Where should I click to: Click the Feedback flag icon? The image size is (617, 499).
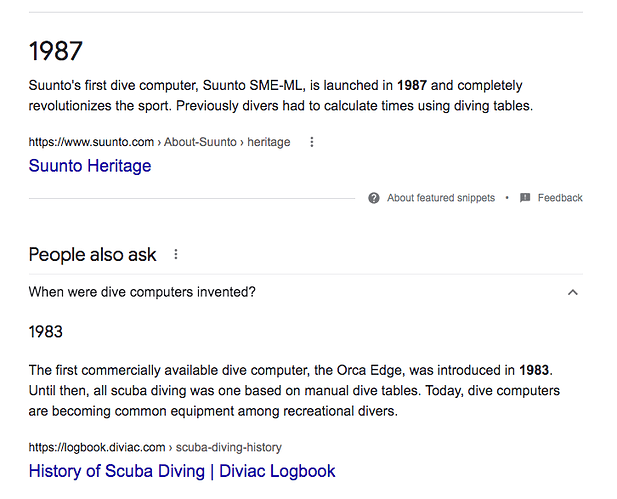pyautogui.click(x=525, y=198)
